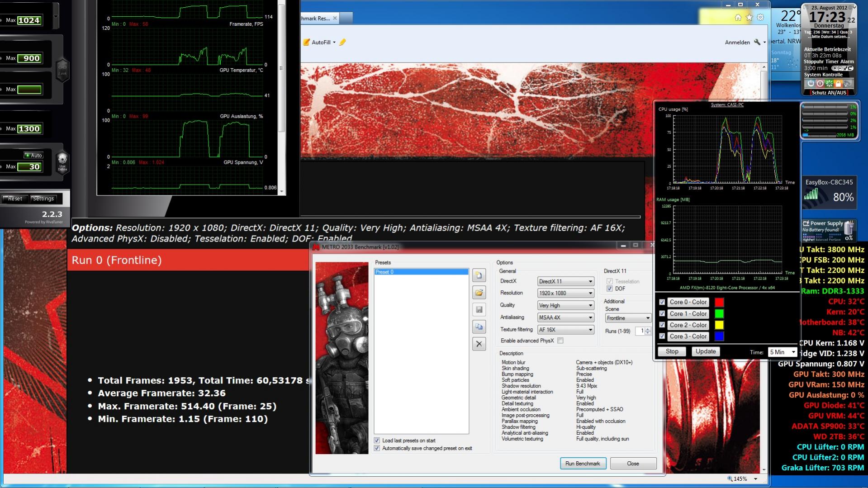Click Anmelden sign-in link
Viewport: 868px width, 488px height.
[x=737, y=43]
